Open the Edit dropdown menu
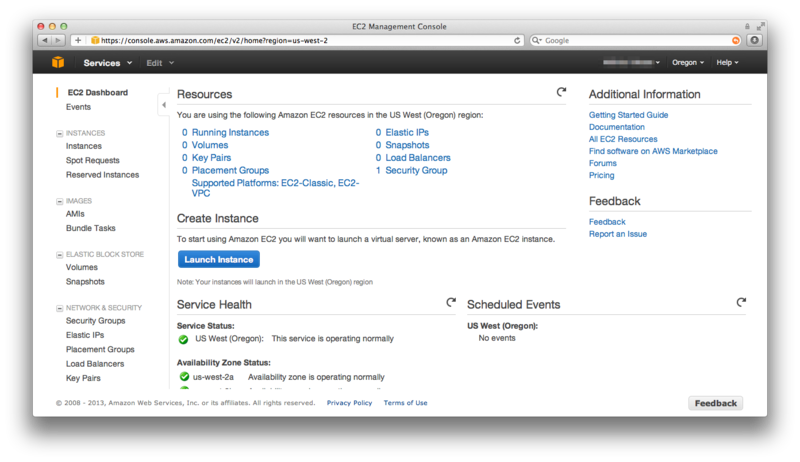 [x=160, y=63]
